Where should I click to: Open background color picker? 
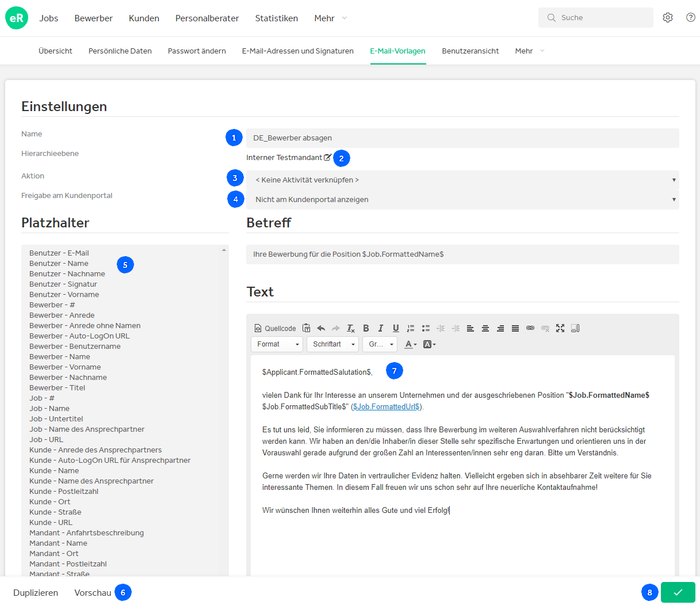click(x=430, y=344)
